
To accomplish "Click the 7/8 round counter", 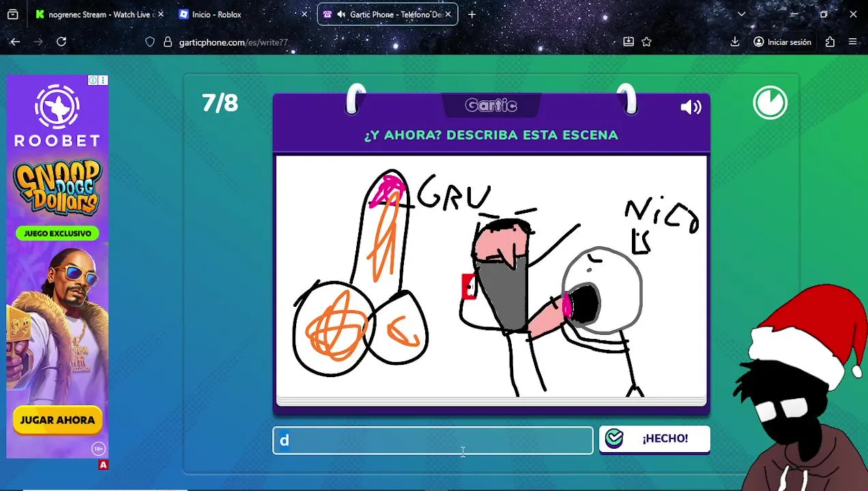I will 220,103.
